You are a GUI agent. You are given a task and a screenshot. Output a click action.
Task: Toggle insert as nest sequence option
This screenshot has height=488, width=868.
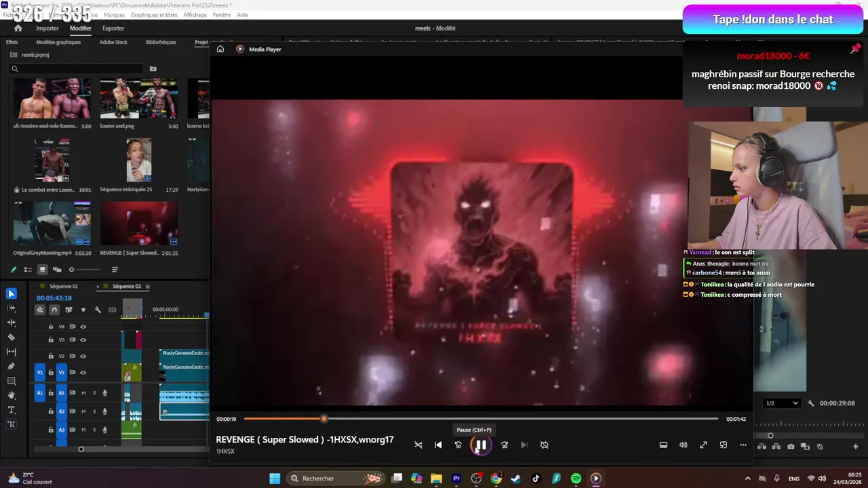pyautogui.click(x=40, y=310)
